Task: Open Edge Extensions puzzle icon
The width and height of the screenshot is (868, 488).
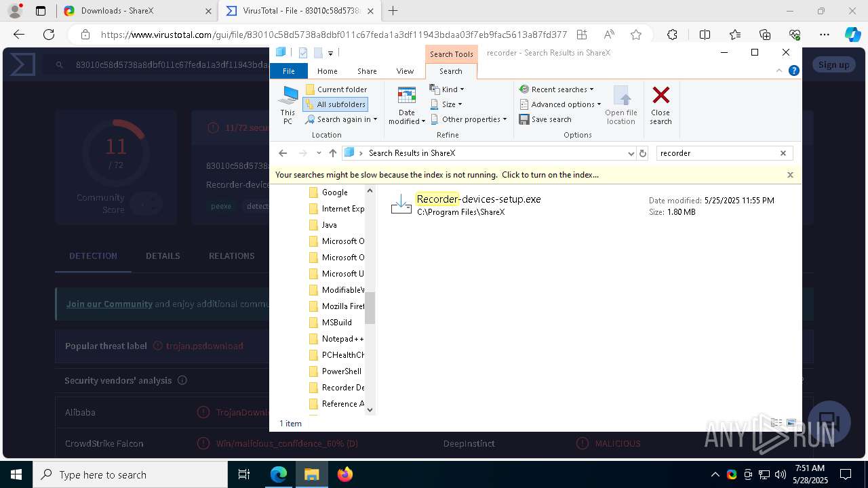Action: pyautogui.click(x=672, y=35)
